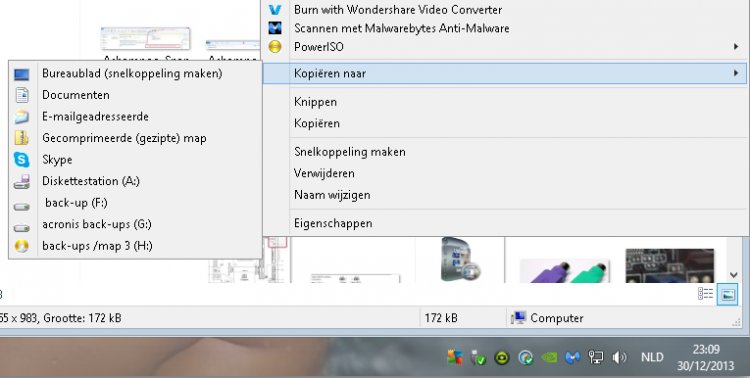Viewport: 750px width, 378px height.
Task: Click the scroll down arrow in file pane
Action: 734,275
